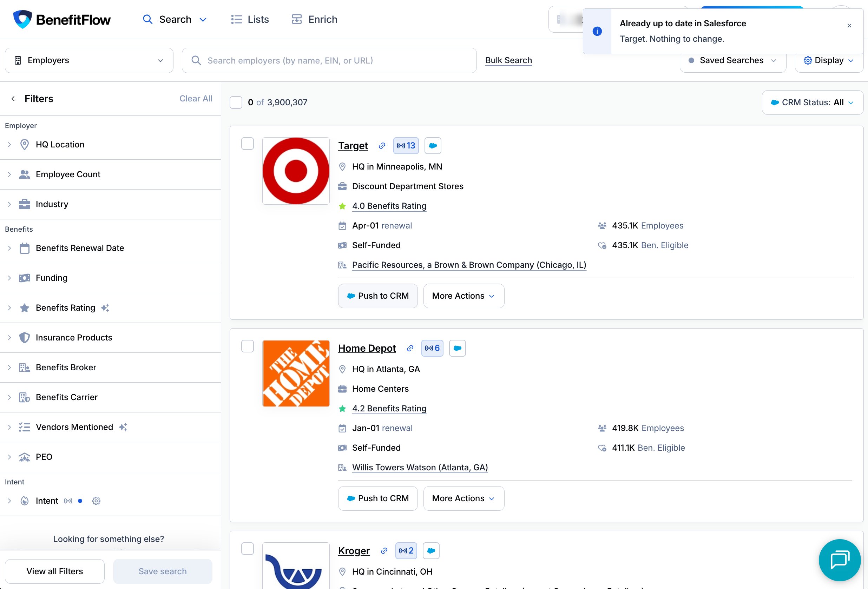Click the Intent signal waves icon in filters
Viewport: 868px width, 589px height.
pos(68,501)
